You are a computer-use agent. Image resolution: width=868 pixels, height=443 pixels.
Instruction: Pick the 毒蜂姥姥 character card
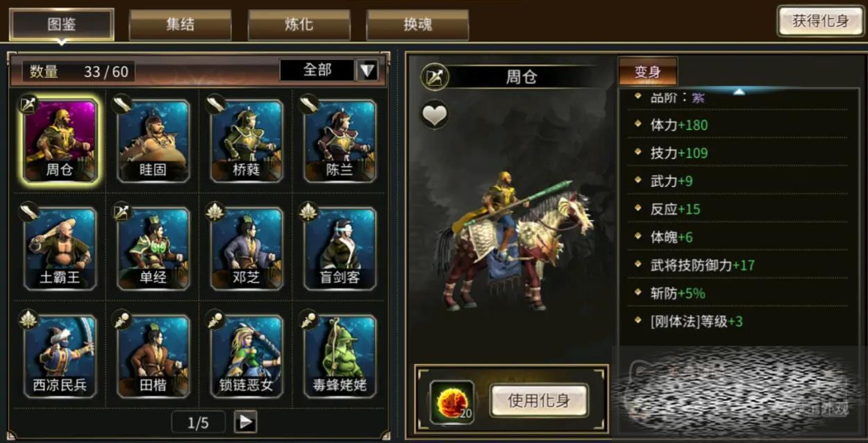(x=340, y=356)
